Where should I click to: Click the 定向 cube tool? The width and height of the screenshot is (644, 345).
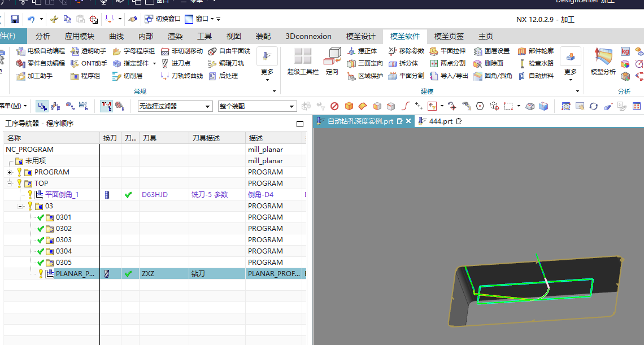pos(332,61)
